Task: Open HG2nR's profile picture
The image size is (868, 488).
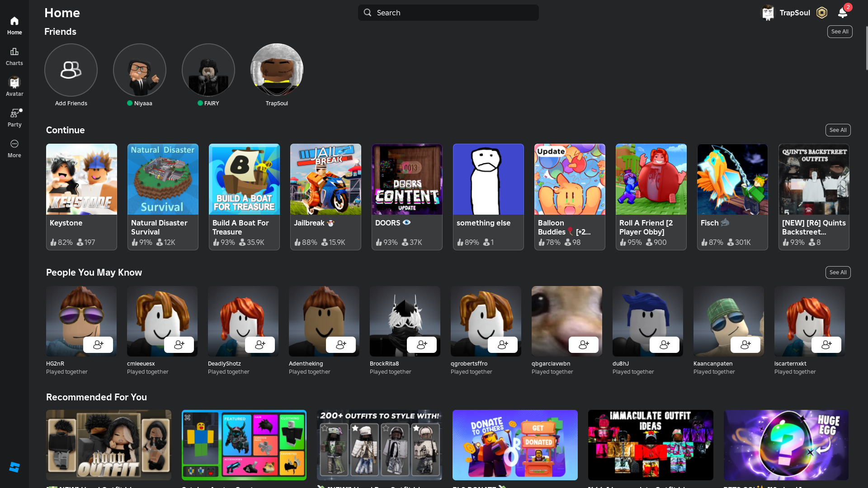Action: [x=81, y=321]
